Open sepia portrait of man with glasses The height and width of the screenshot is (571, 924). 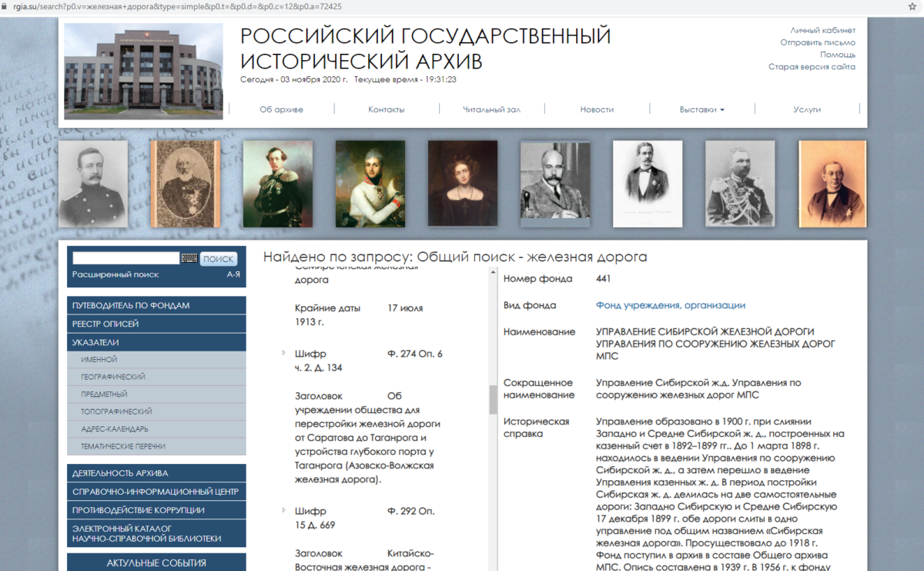point(833,183)
